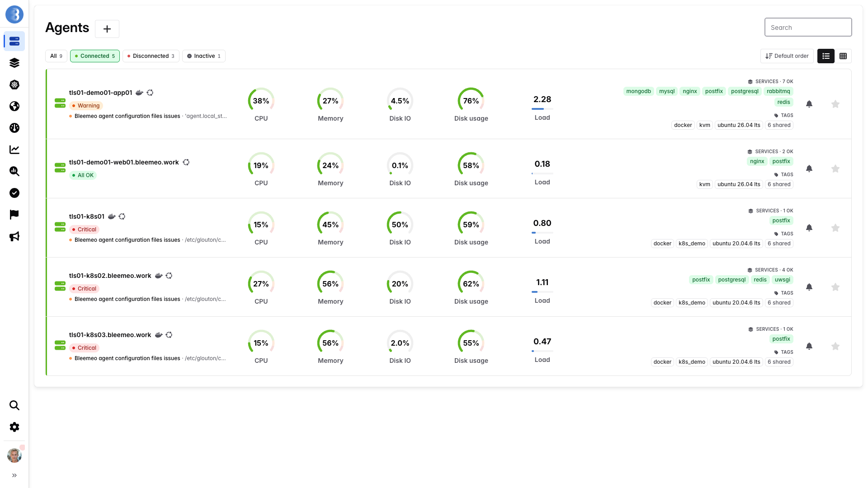Click the Critical badge on tls01-k8s01
This screenshot has height=488, width=868.
click(85, 230)
